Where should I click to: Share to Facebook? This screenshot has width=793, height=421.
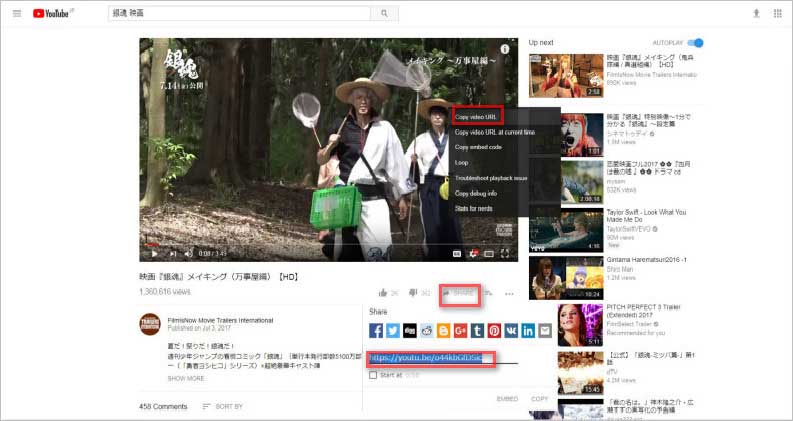376,331
